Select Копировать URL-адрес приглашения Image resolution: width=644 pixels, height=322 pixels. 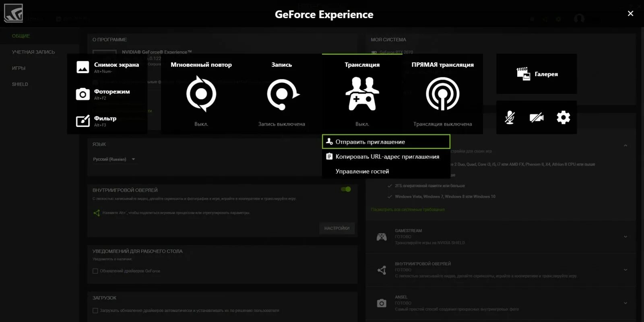[386, 157]
